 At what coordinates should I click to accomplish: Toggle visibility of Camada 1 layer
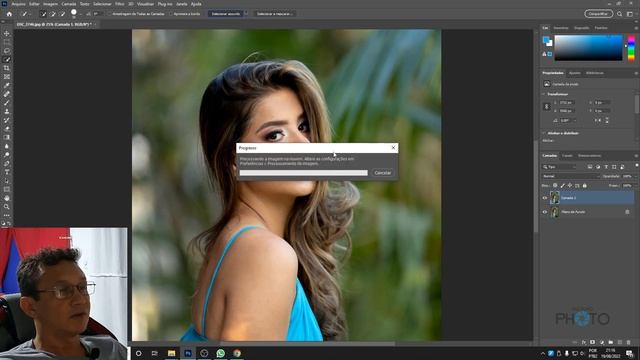click(544, 198)
